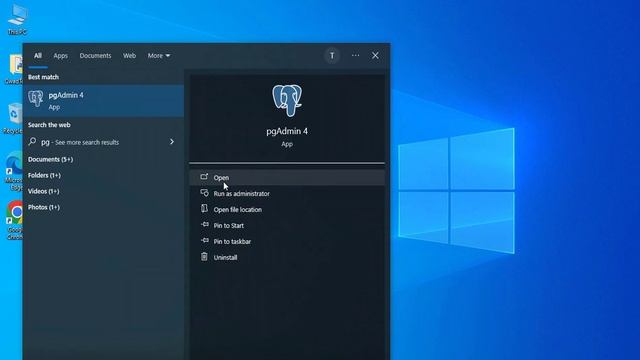The height and width of the screenshot is (360, 640).
Task: Switch to the Web search tab
Action: 129,56
